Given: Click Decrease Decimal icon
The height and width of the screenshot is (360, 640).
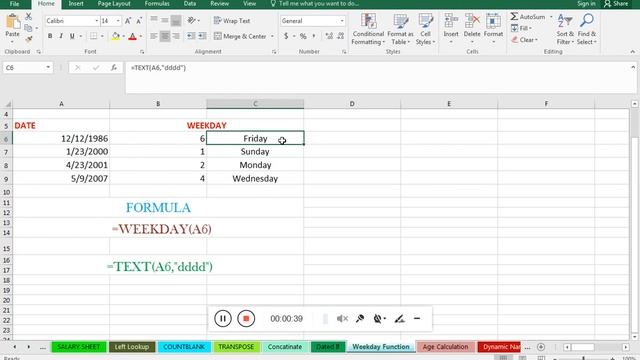Looking at the screenshot, I should tap(341, 36).
